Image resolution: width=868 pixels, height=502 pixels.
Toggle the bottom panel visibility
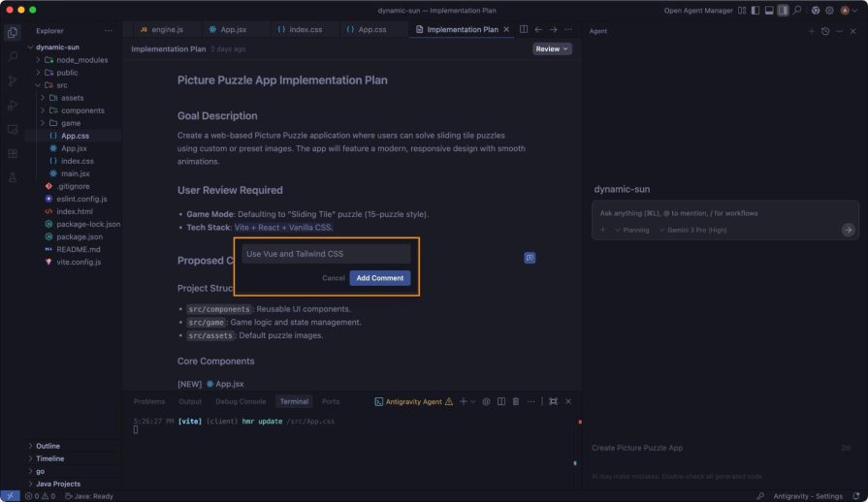click(x=769, y=11)
